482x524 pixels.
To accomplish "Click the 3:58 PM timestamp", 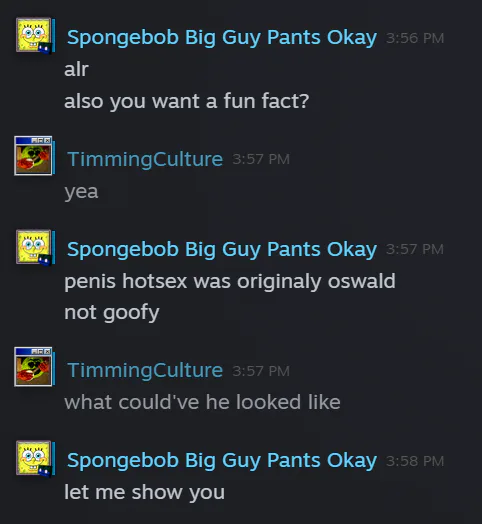I will [x=415, y=461].
